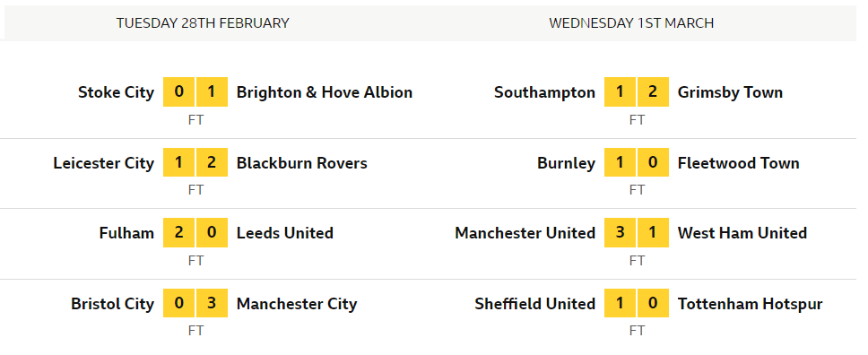Click West Ham United team name
Screen dimensions: 868x355
tap(742, 233)
